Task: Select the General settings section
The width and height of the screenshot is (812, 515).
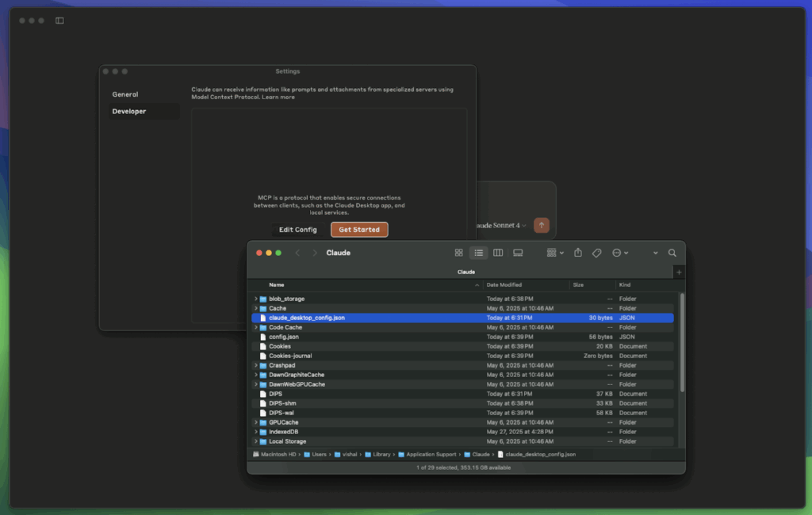Action: point(144,94)
